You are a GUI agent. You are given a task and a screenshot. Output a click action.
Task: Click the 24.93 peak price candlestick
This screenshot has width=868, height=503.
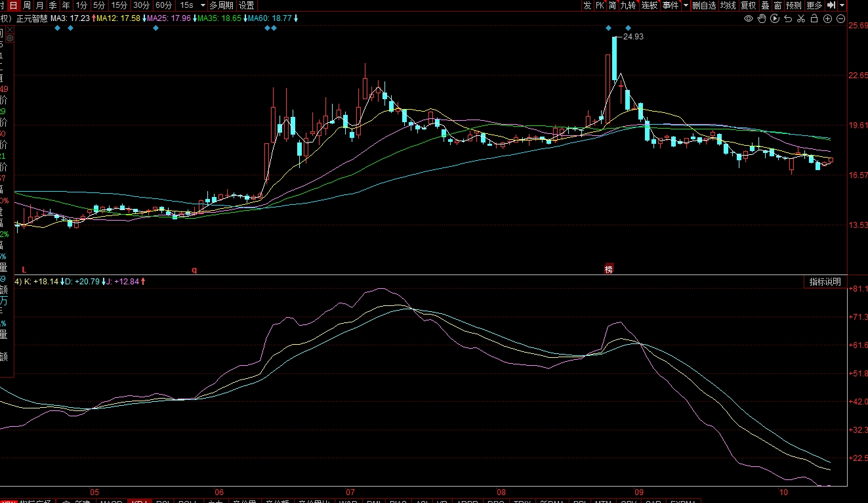(615, 59)
